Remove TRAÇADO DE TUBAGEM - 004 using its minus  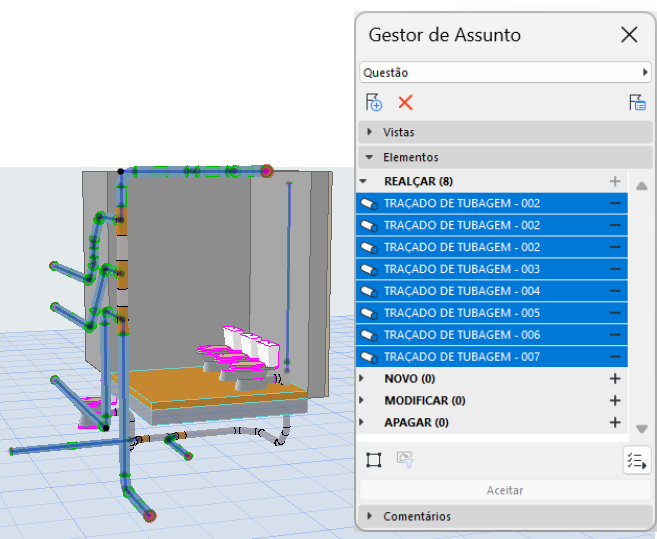(x=615, y=291)
